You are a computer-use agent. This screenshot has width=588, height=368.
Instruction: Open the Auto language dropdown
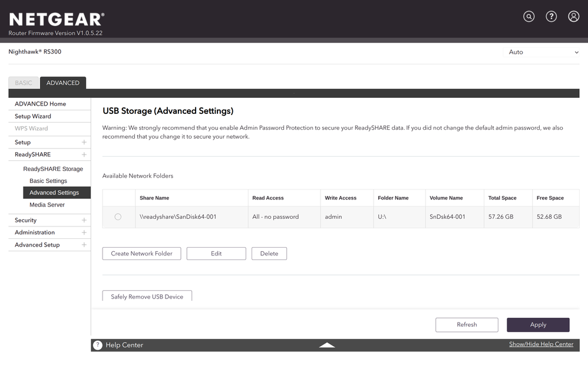point(543,52)
